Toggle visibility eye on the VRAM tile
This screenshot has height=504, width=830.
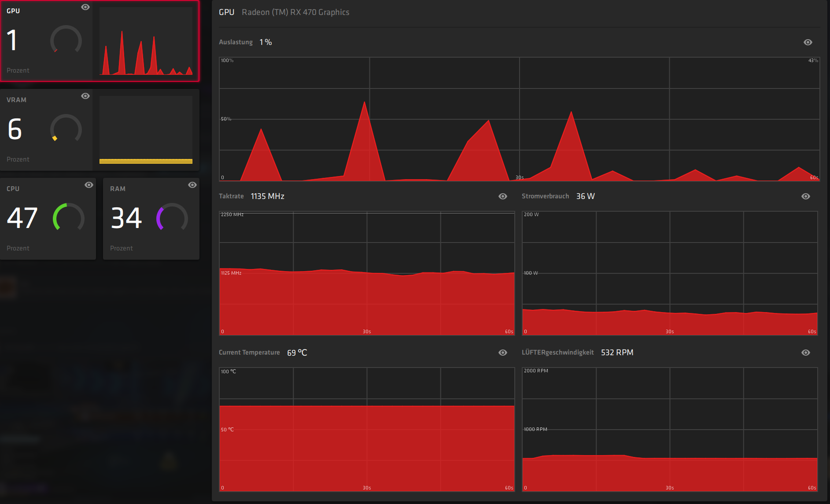coord(85,96)
